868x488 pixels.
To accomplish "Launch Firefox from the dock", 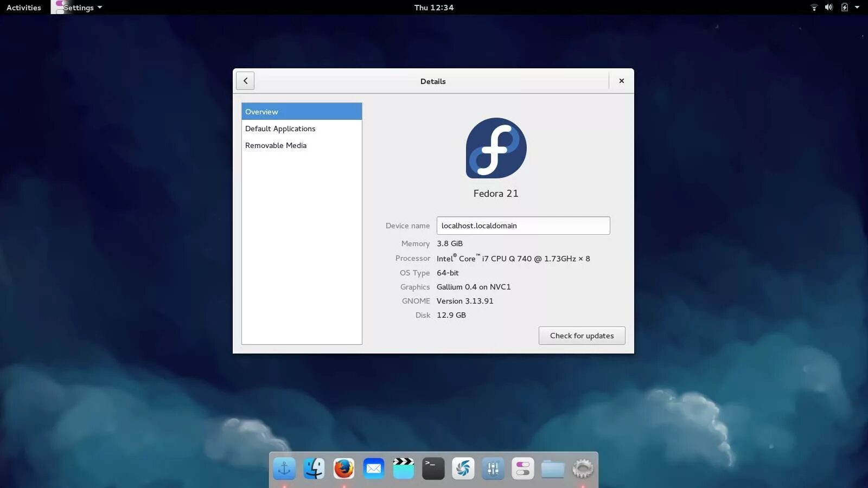I will click(344, 468).
